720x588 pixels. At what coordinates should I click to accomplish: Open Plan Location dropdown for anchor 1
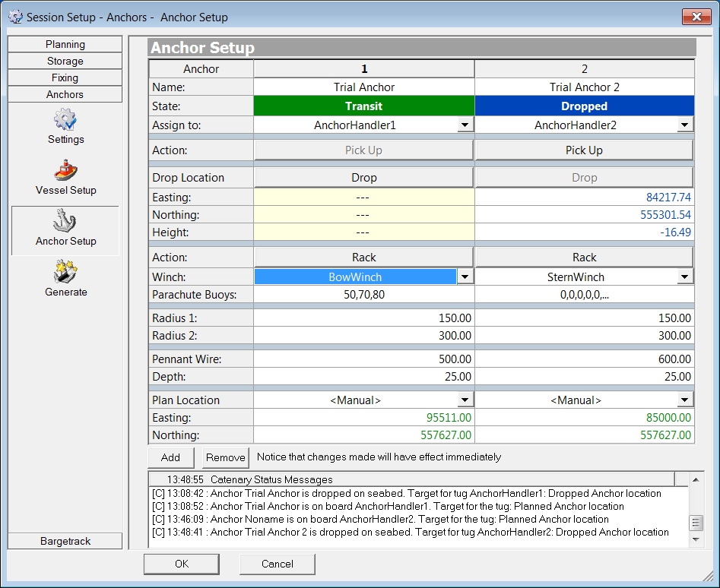click(465, 400)
